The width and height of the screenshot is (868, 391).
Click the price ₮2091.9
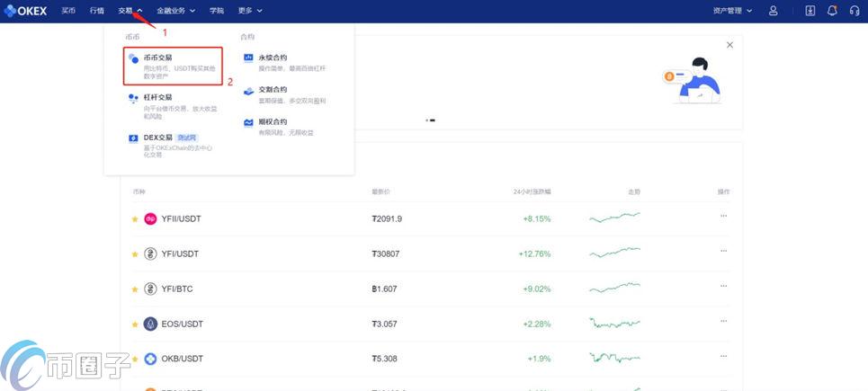[x=387, y=219]
